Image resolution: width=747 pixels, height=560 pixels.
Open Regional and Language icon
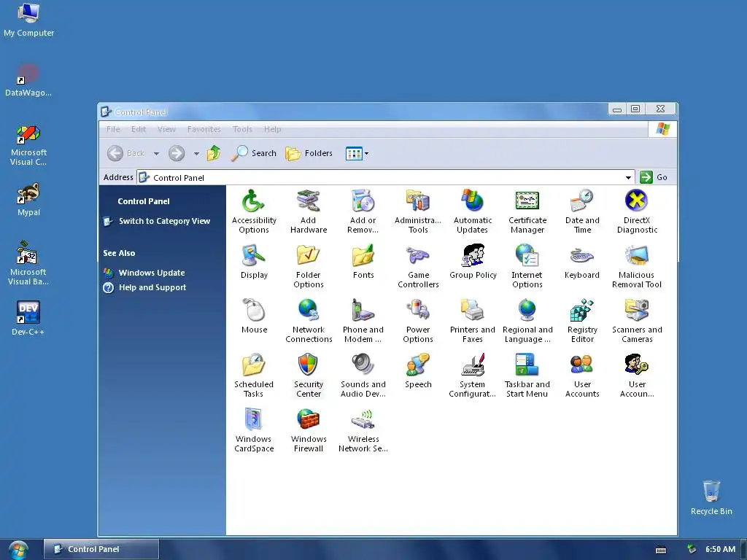point(527,321)
